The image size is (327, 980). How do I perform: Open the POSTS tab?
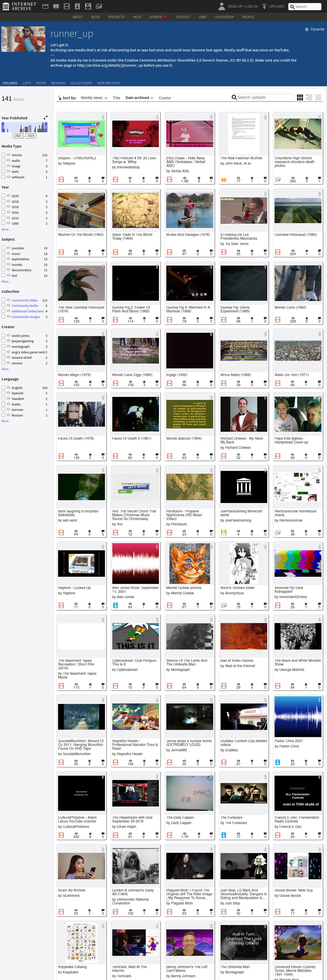41,83
